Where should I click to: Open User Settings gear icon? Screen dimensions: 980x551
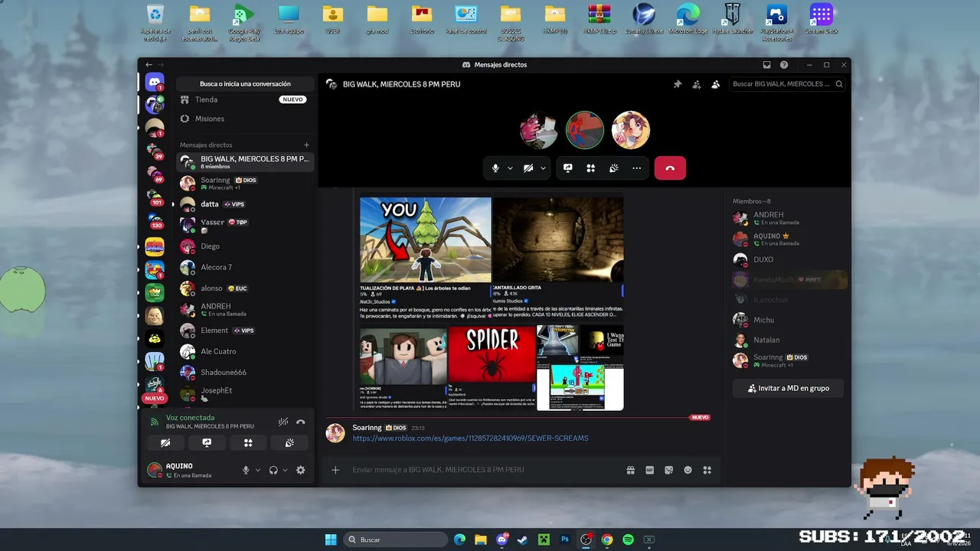tap(301, 470)
